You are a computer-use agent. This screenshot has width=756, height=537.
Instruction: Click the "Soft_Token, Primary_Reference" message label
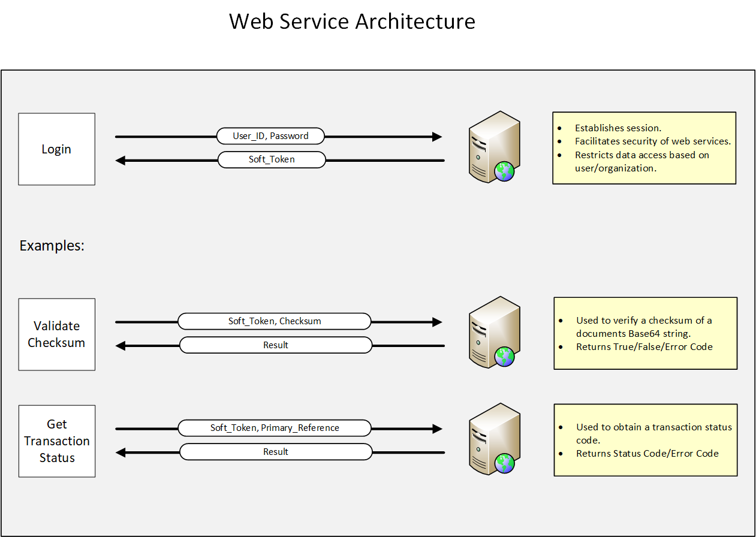tap(275, 428)
